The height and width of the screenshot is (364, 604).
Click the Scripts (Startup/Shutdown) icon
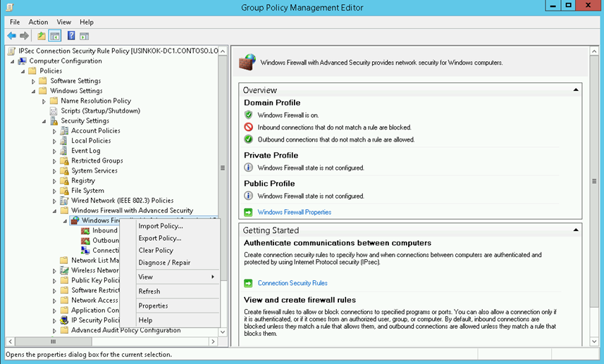[54, 111]
